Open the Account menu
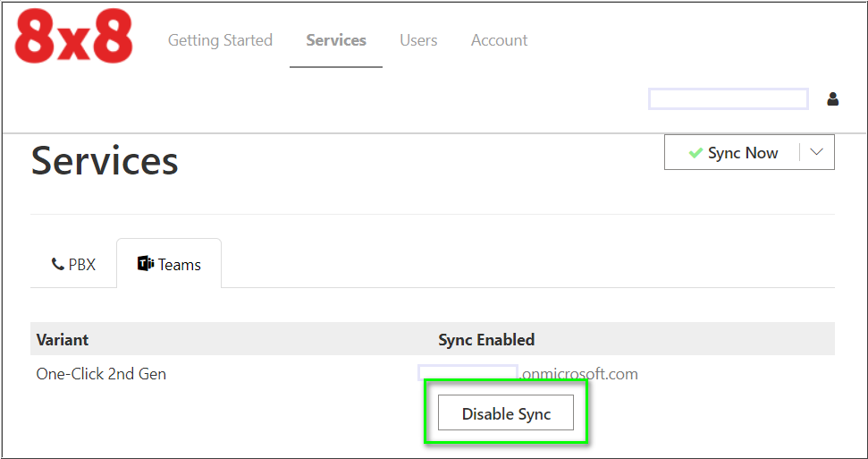The height and width of the screenshot is (459, 868). click(x=500, y=40)
